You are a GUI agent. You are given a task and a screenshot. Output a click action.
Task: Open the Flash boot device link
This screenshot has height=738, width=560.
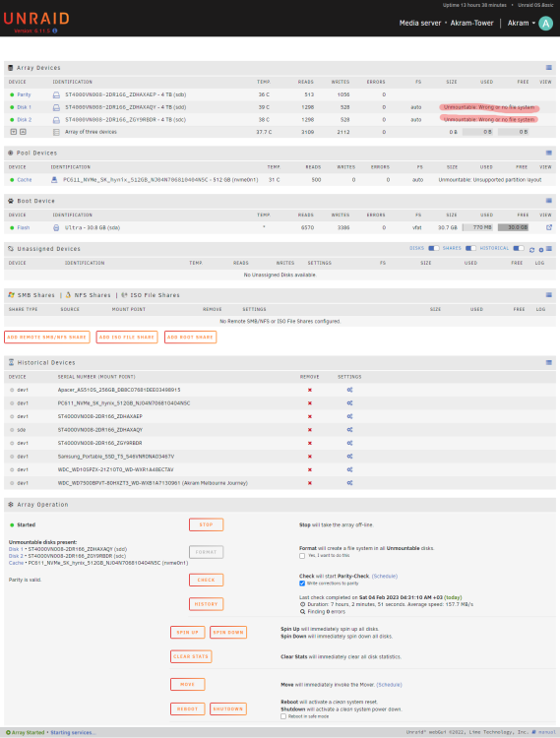(x=24, y=228)
